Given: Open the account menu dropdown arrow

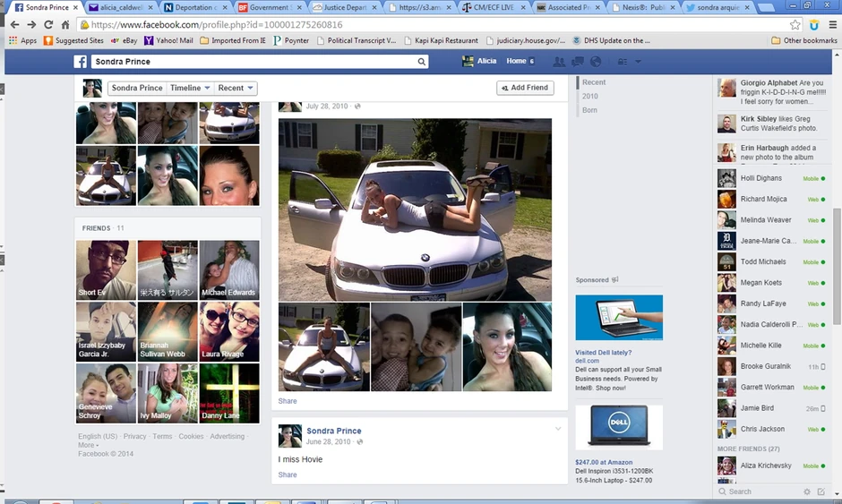Looking at the screenshot, I should coord(639,62).
